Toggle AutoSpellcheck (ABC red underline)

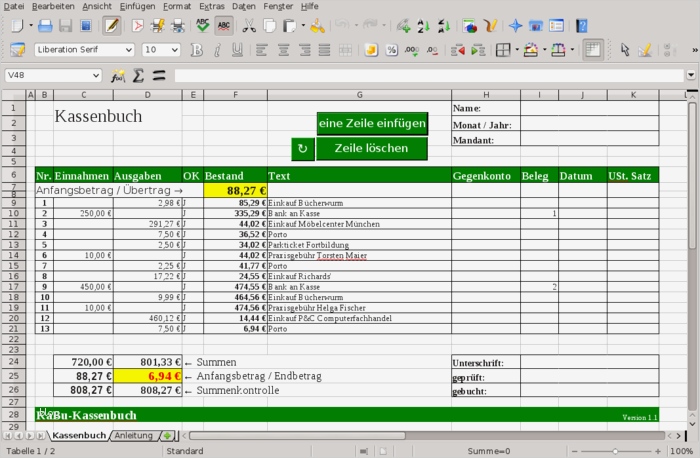click(x=224, y=26)
